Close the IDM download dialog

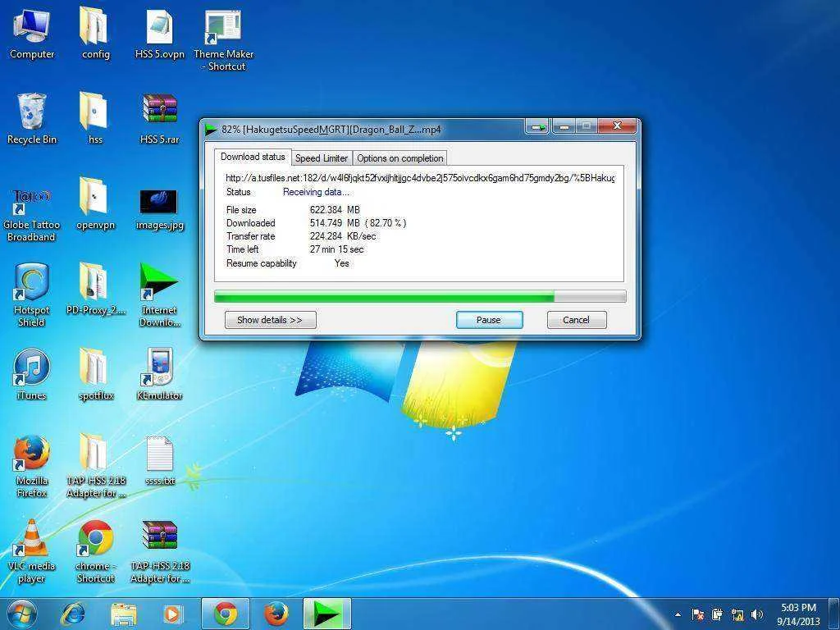[617, 126]
